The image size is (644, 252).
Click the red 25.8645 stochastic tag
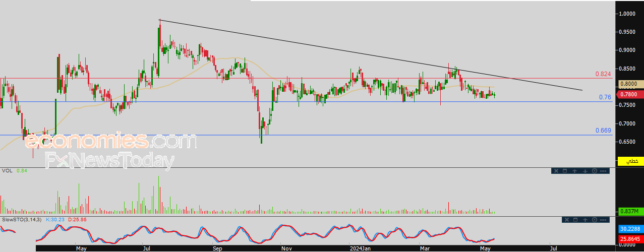coord(630,238)
